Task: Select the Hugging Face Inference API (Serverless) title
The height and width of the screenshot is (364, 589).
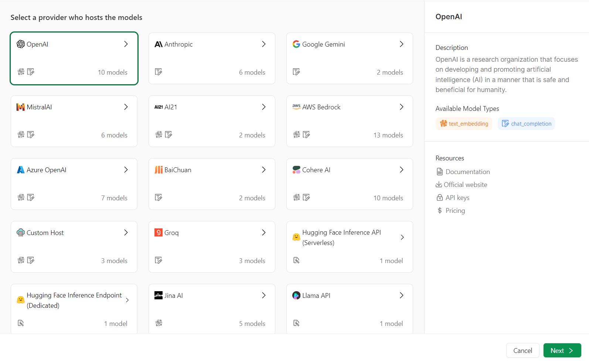Action: coord(341,237)
